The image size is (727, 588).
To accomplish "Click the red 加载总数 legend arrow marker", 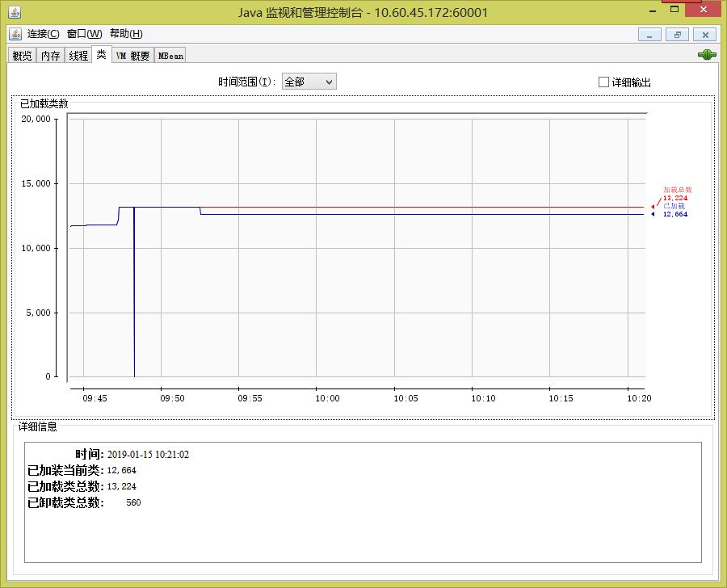I will (653, 207).
